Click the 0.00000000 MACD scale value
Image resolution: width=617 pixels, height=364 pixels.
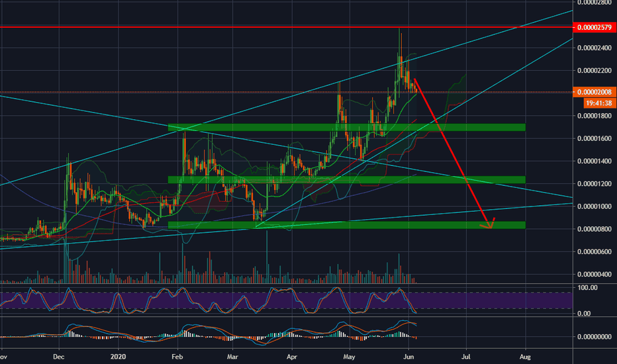[x=594, y=337]
